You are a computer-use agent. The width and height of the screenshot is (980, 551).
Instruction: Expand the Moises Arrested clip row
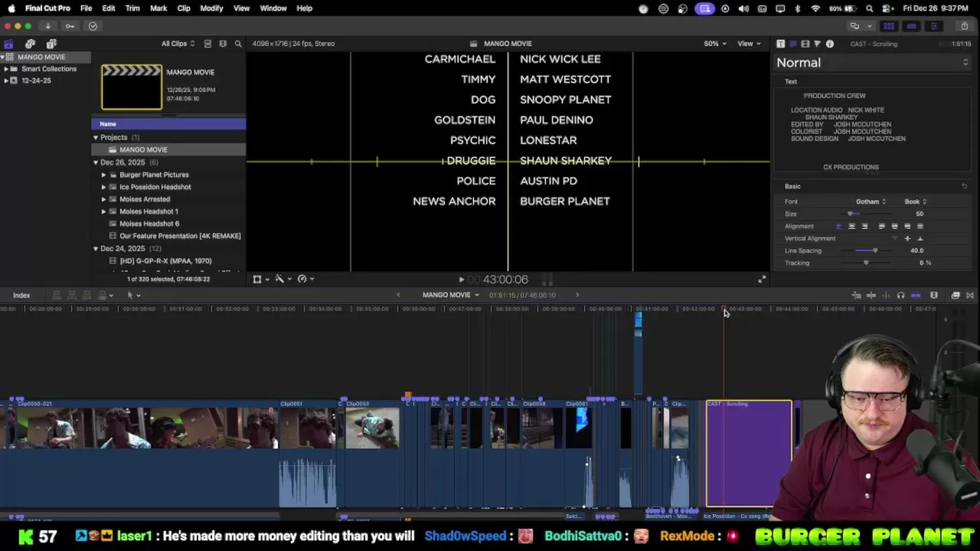pyautogui.click(x=104, y=199)
